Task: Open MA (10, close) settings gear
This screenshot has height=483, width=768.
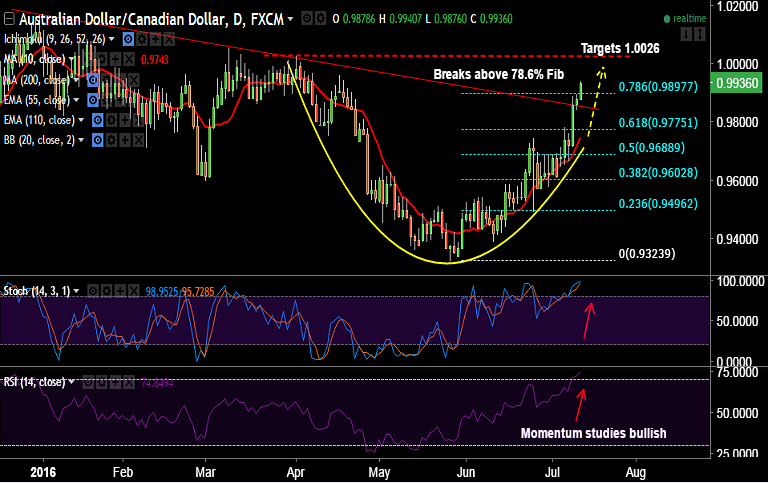Action: pyautogui.click(x=102, y=60)
